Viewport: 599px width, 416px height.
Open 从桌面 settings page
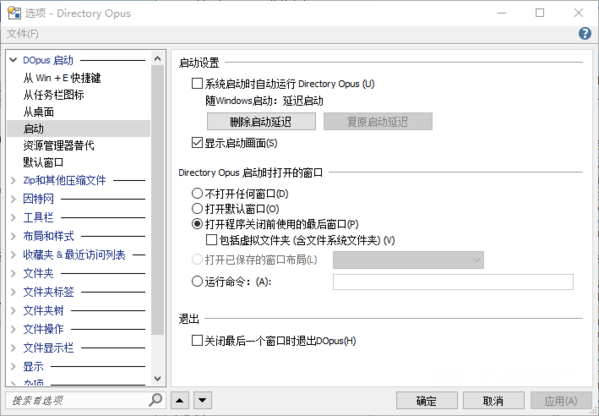tap(39, 112)
